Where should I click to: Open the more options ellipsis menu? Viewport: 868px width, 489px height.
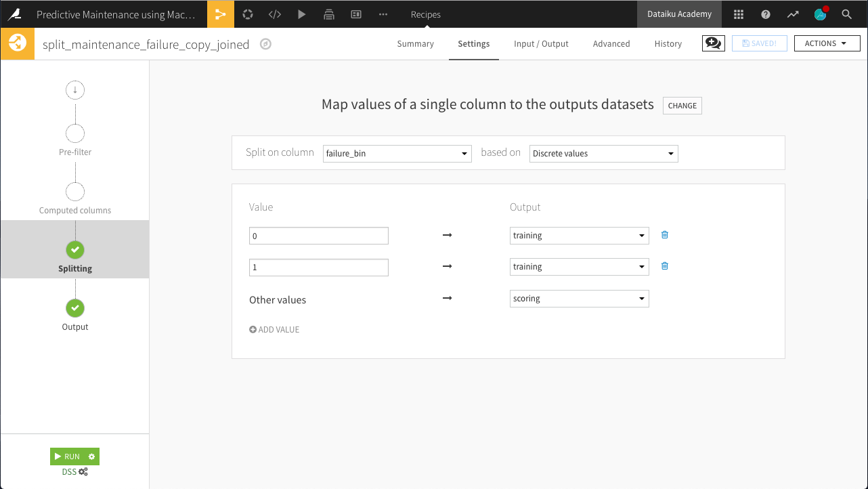[383, 14]
